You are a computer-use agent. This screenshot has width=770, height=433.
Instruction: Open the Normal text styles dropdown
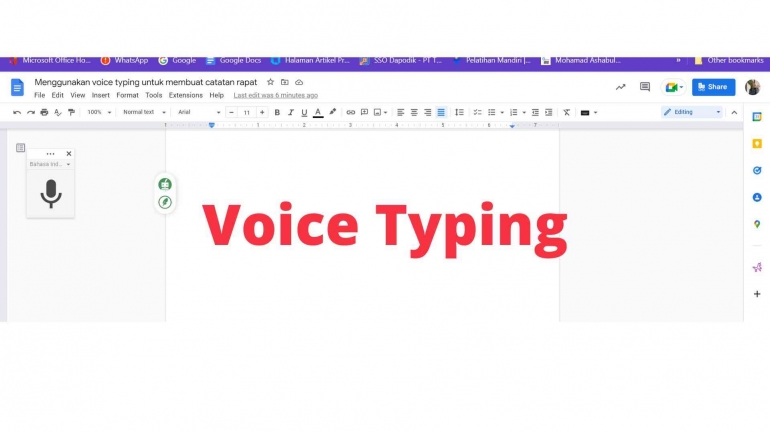[x=144, y=112]
